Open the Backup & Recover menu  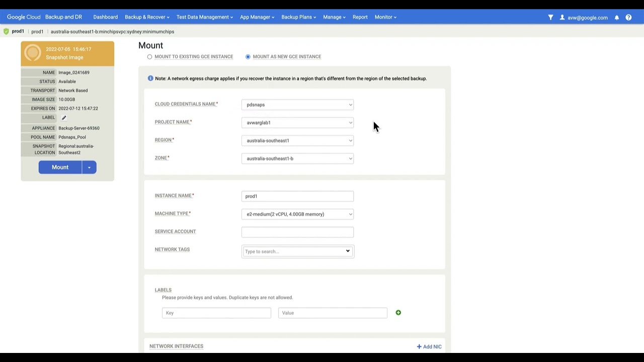point(147,17)
